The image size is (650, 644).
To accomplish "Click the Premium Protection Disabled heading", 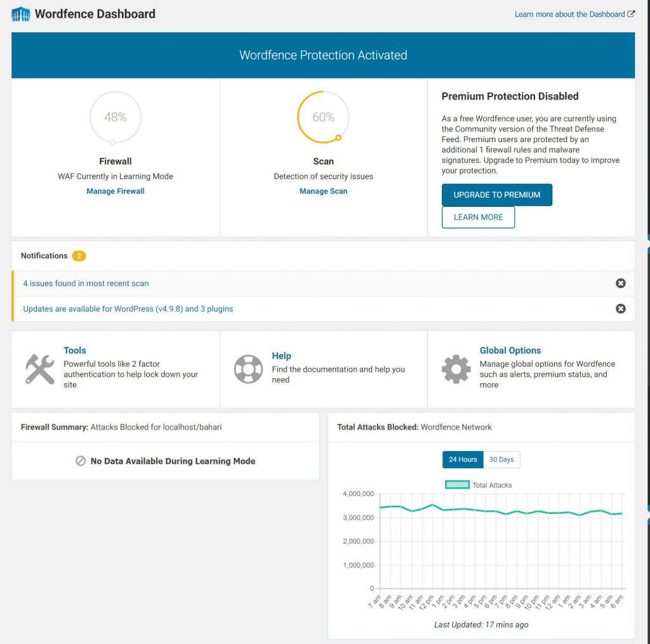I will (510, 96).
